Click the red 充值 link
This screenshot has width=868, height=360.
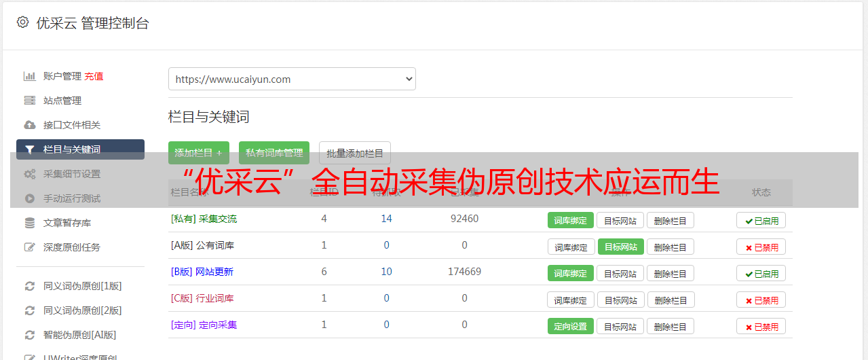[x=94, y=76]
